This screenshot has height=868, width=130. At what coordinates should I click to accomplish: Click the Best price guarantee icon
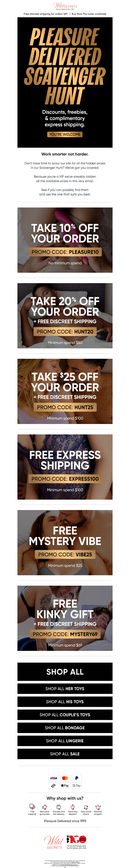point(44,807)
